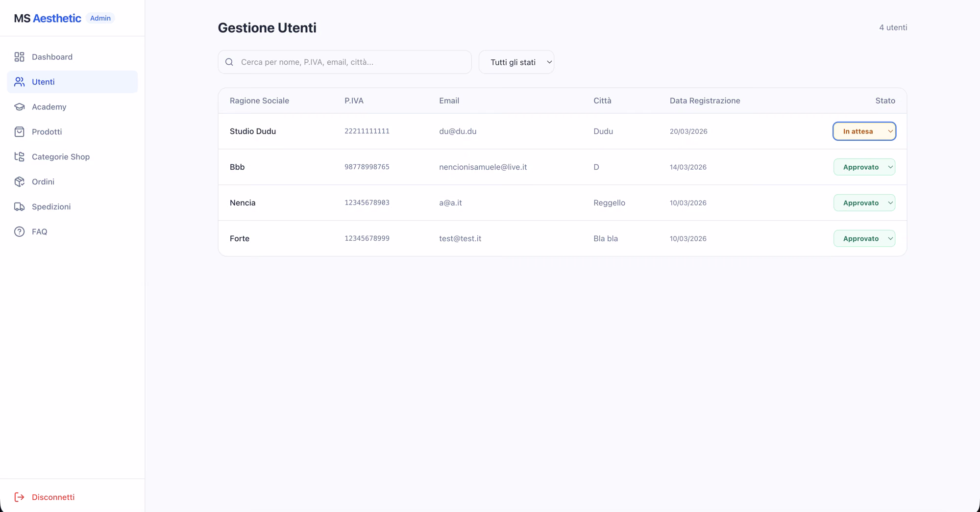
Task: Click P.IVA 22211111111
Action: [367, 131]
